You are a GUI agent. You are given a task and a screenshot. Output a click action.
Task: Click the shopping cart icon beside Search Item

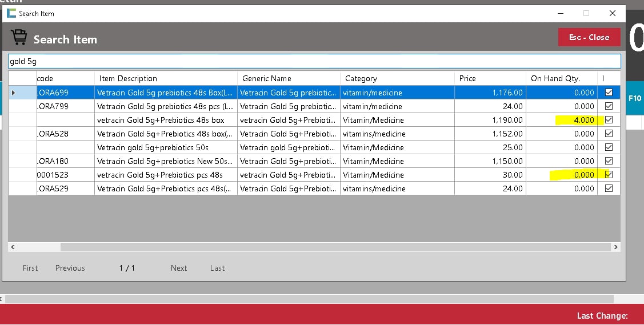click(x=19, y=38)
